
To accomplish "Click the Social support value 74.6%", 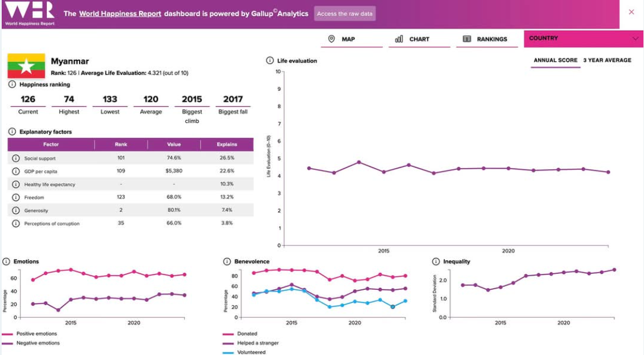I will [x=174, y=158].
